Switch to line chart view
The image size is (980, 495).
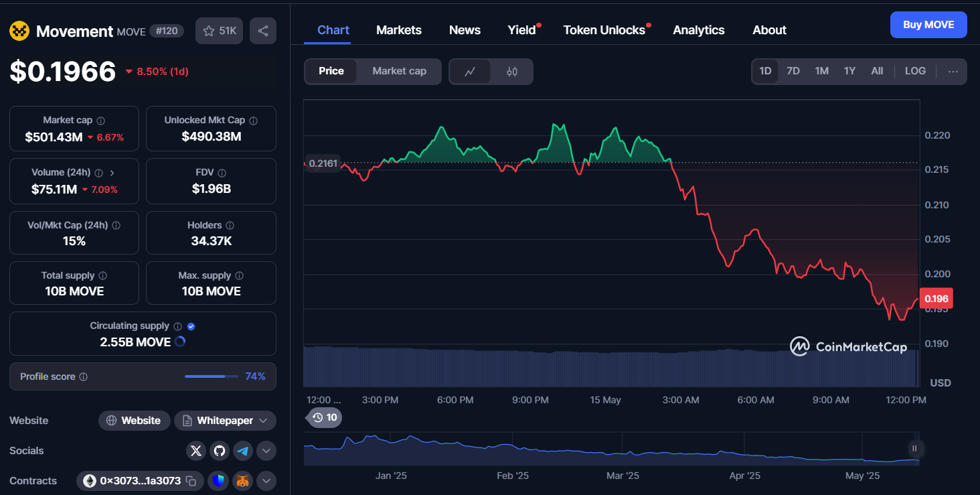tap(470, 72)
